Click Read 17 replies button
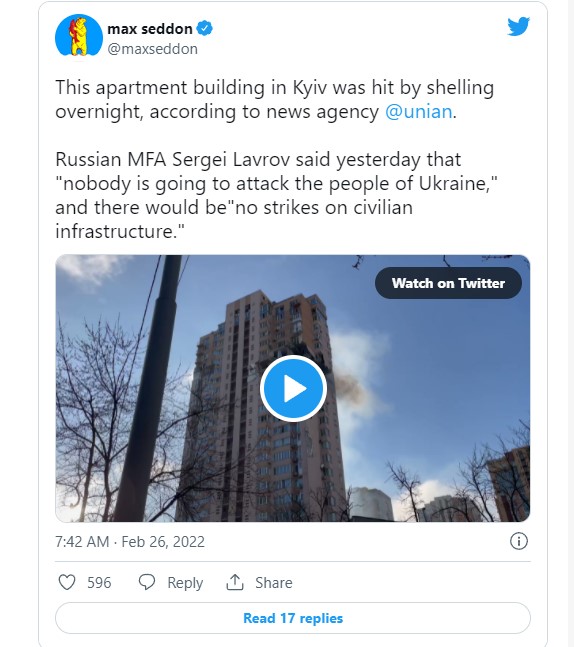 click(293, 618)
